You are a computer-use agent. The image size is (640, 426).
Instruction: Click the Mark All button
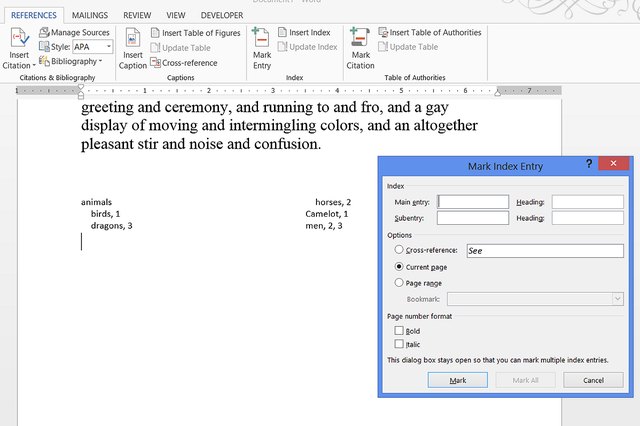coord(525,380)
